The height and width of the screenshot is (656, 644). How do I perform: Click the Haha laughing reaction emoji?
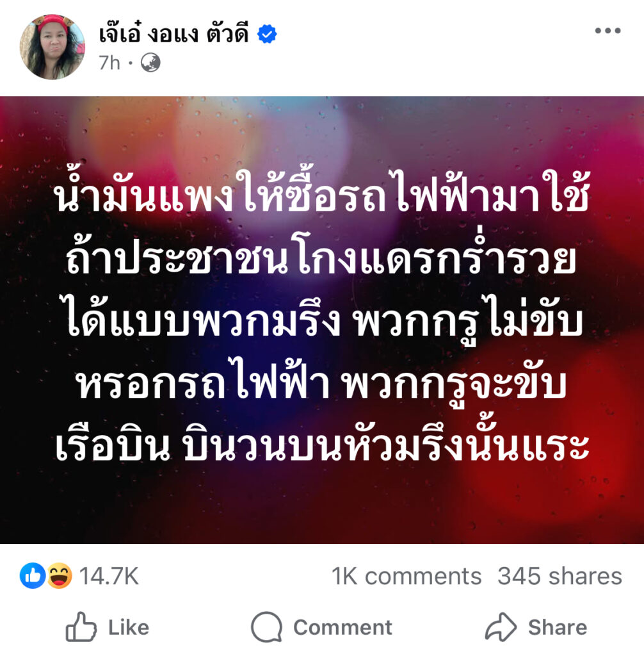tap(60, 576)
